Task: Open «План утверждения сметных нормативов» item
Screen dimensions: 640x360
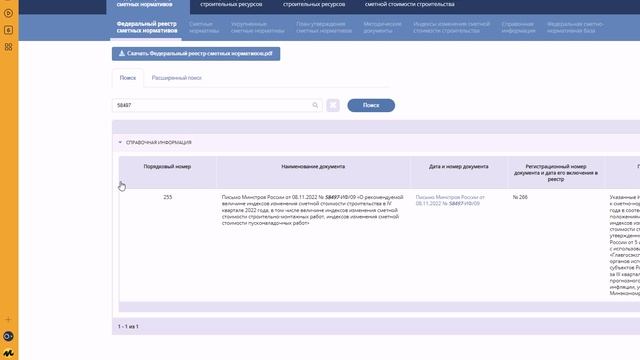Action: [x=324, y=27]
